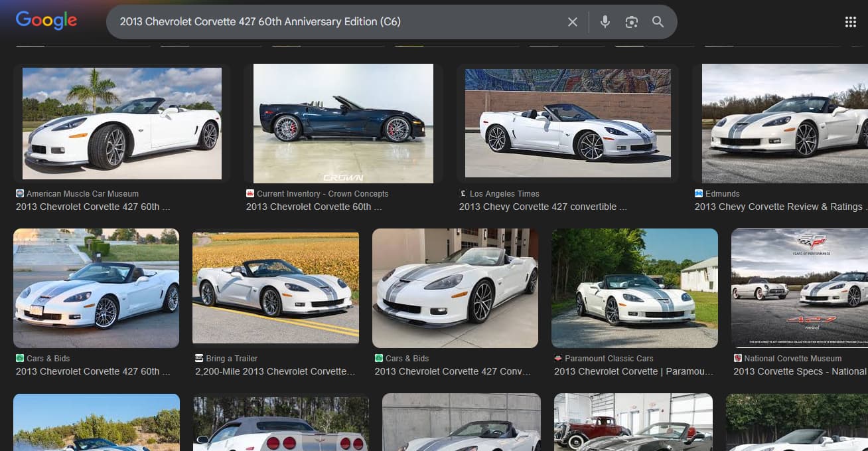Click the Google logo
868x451 pixels.
(46, 21)
